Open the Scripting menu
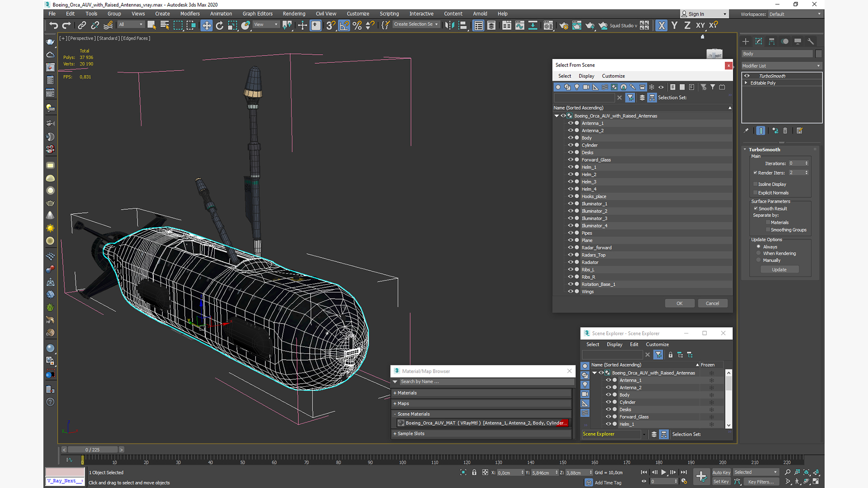The width and height of the screenshot is (868, 488). [x=389, y=14]
